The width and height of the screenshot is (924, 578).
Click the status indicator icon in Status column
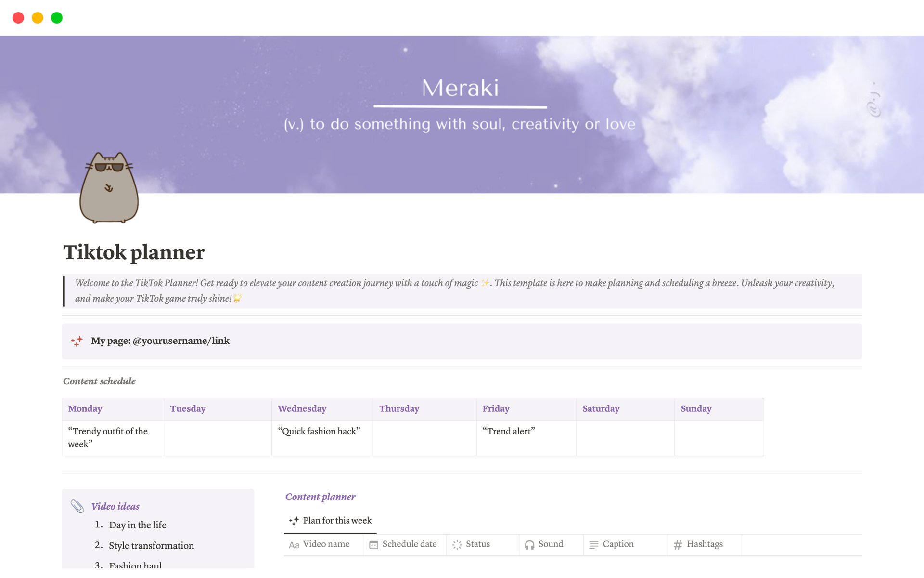(457, 545)
